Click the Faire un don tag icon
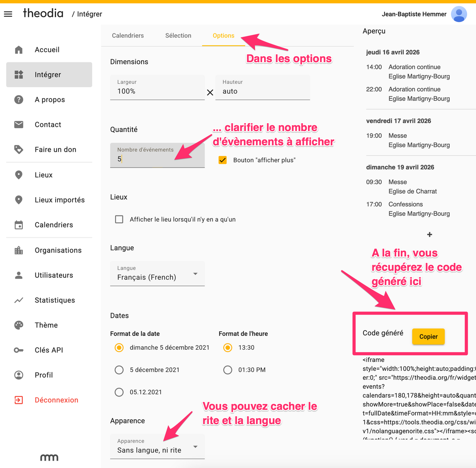Image resolution: width=476 pixels, height=468 pixels. [19, 150]
